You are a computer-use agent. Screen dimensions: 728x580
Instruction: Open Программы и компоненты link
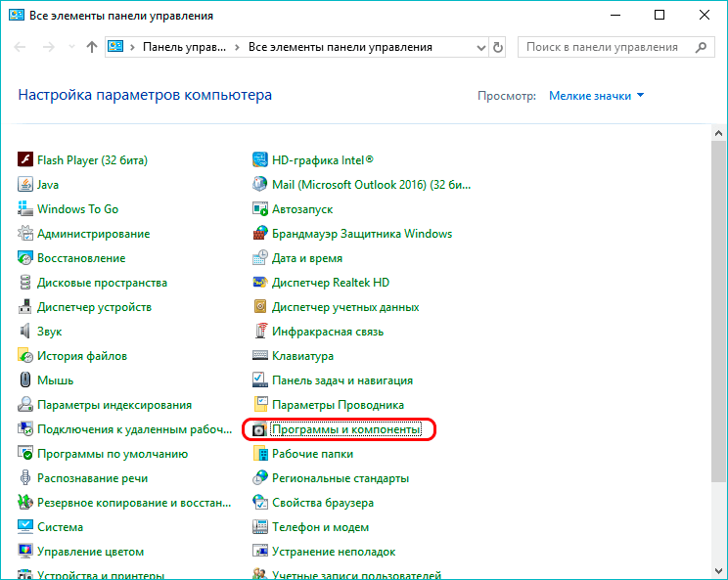(x=346, y=429)
